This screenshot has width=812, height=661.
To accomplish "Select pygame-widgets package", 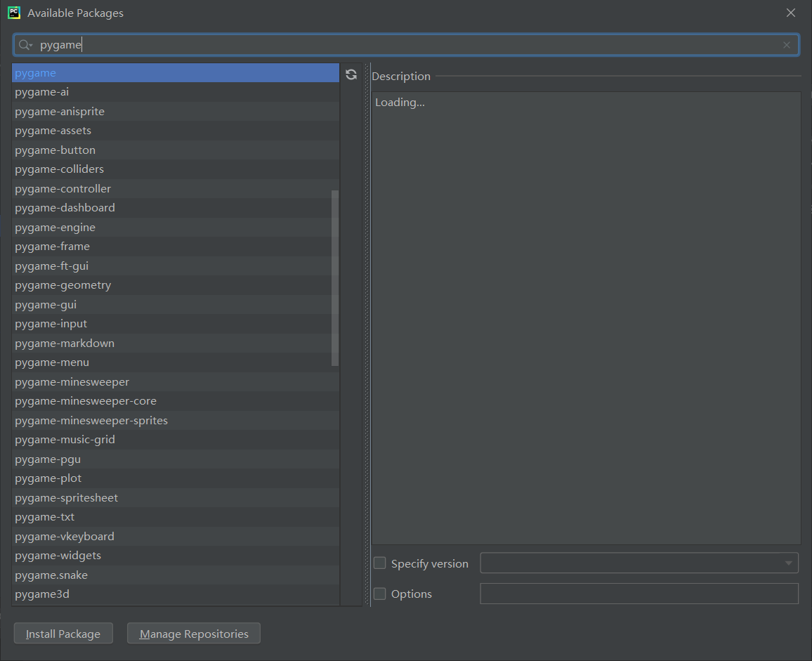I will click(x=176, y=556).
